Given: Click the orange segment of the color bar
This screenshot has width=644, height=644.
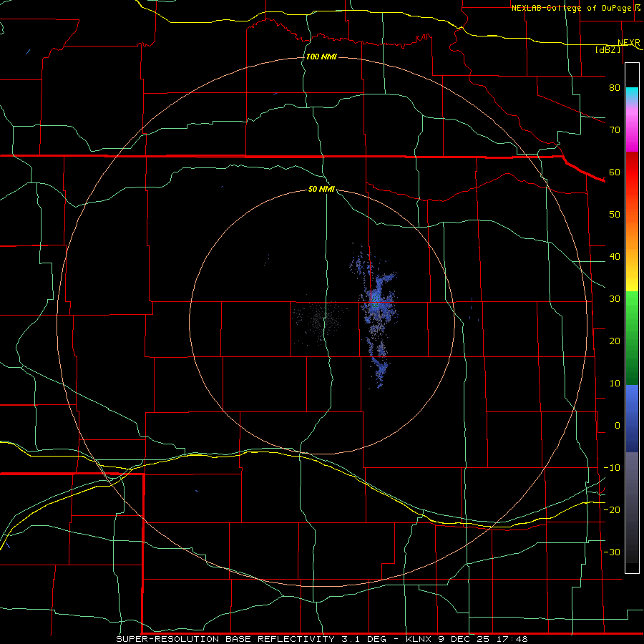Looking at the screenshot, I should point(632,235).
